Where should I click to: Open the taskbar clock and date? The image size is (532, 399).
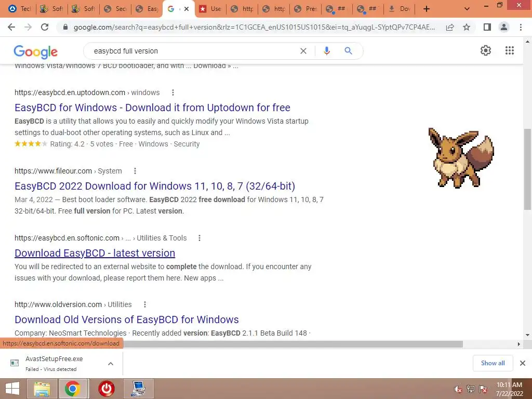point(509,389)
